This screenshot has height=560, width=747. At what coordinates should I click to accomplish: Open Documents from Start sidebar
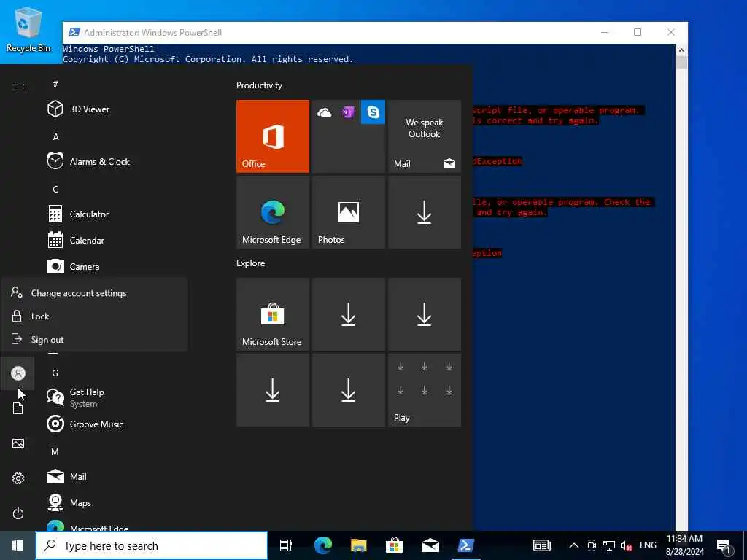click(18, 408)
